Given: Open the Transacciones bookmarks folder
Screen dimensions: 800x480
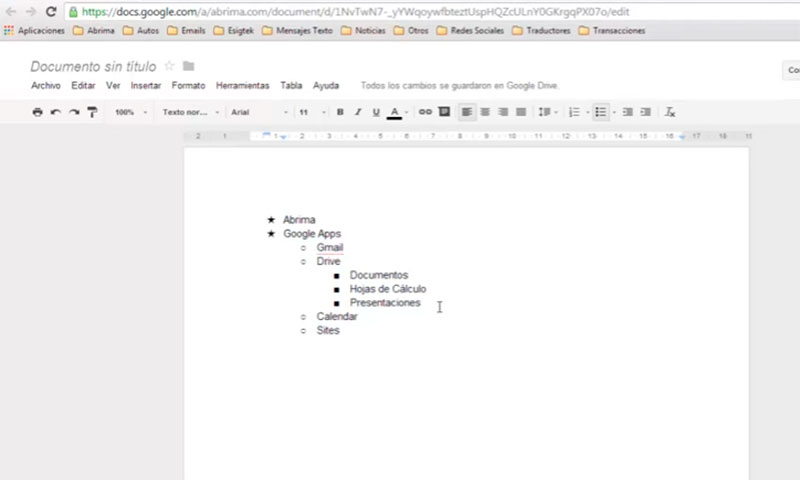Looking at the screenshot, I should point(612,31).
